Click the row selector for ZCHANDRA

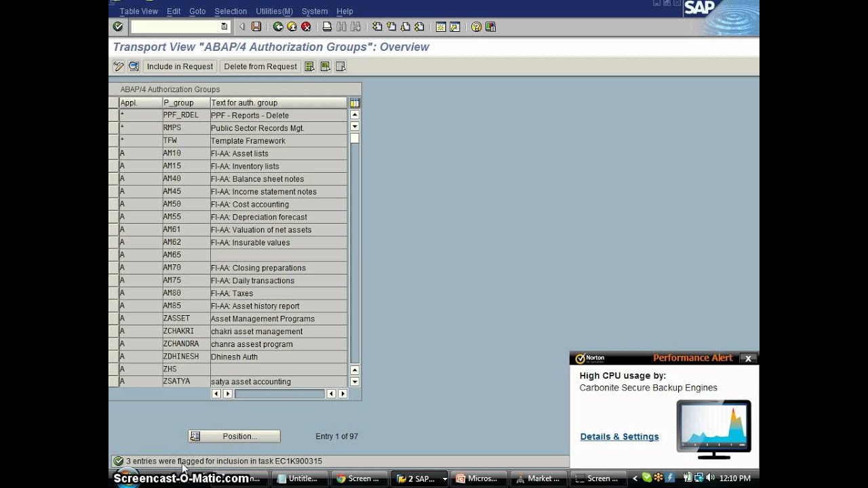tap(113, 344)
